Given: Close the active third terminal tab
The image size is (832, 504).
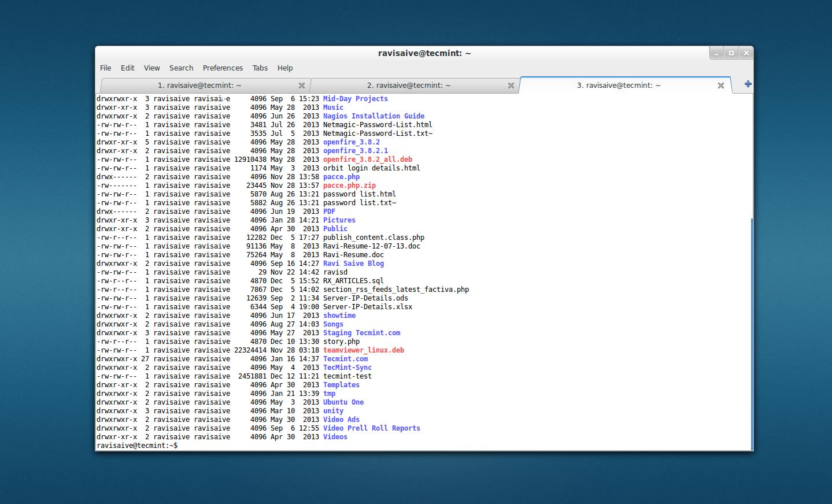Looking at the screenshot, I should tap(720, 85).
